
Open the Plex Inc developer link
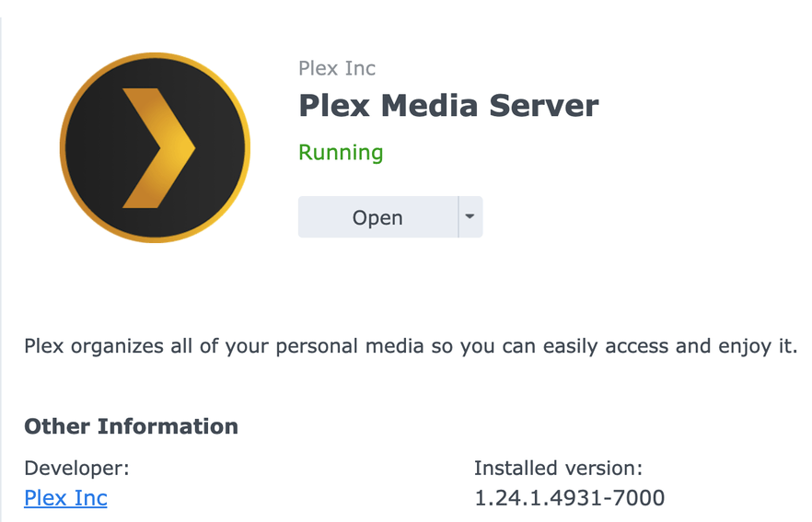click(x=65, y=498)
